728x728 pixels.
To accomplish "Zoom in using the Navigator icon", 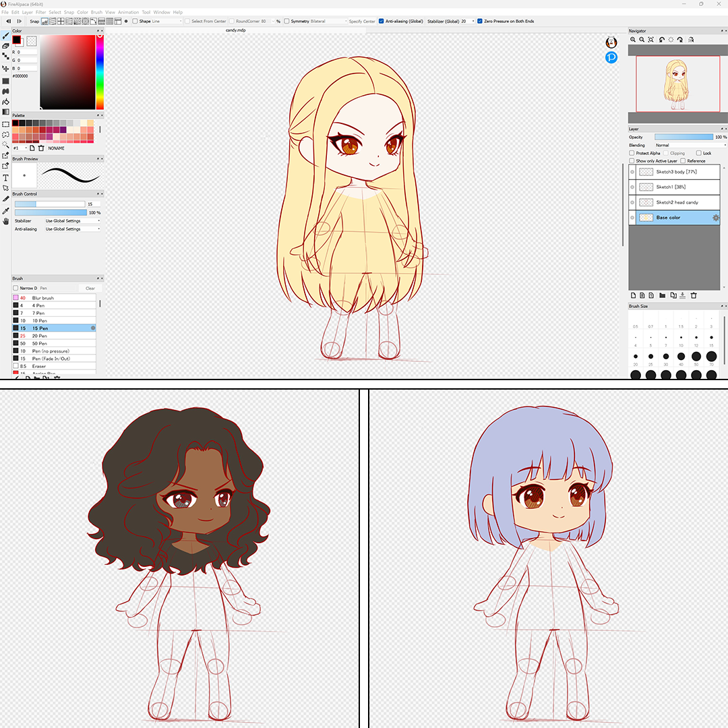I will [633, 40].
